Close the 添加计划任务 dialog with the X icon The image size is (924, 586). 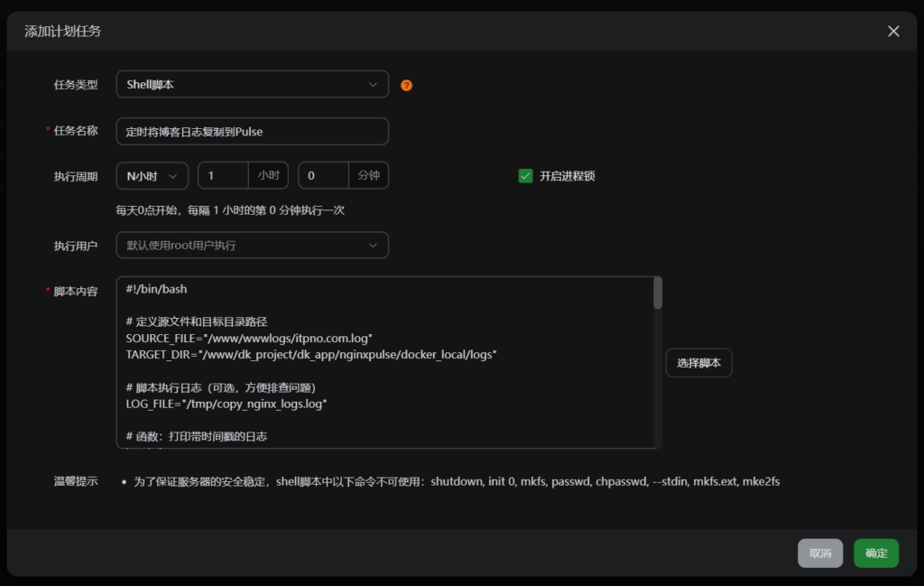point(893,32)
